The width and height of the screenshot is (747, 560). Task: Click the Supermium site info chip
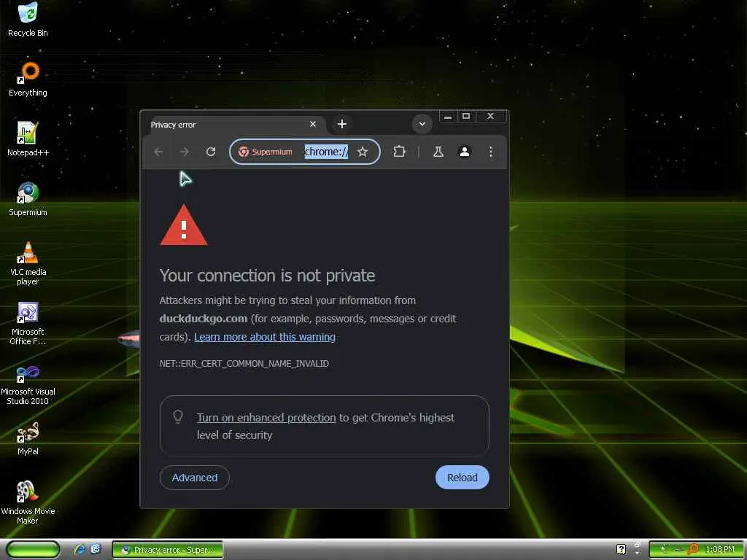tap(266, 152)
